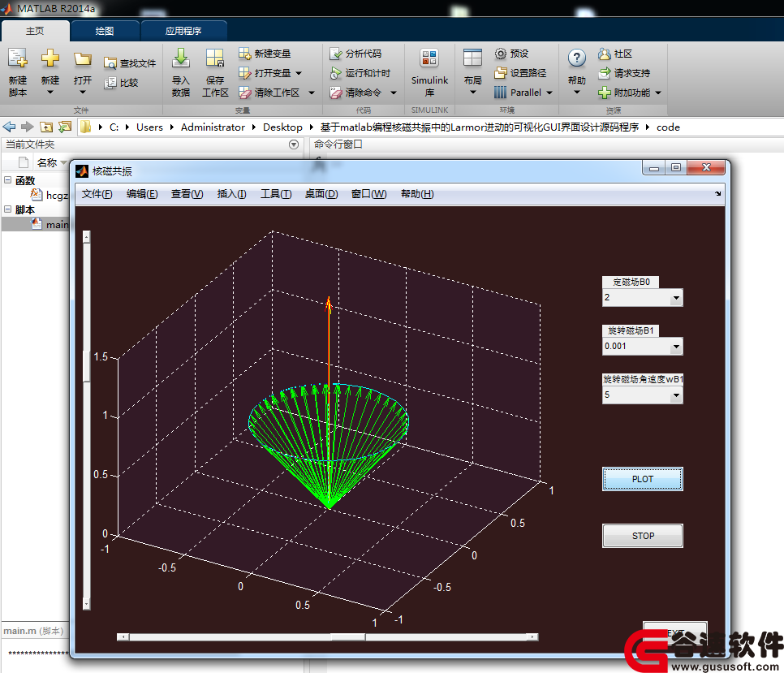
Task: Click the 布局 layout icon
Action: click(x=472, y=58)
